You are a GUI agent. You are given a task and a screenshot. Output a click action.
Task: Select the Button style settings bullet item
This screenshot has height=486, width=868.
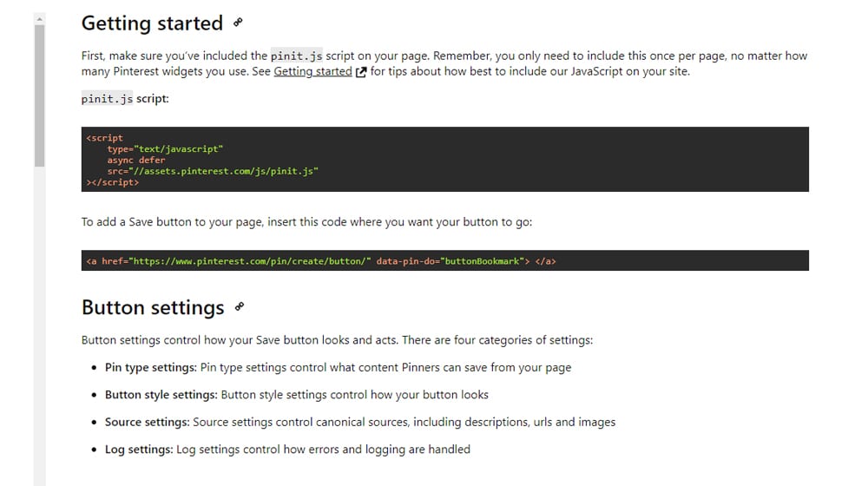point(296,395)
